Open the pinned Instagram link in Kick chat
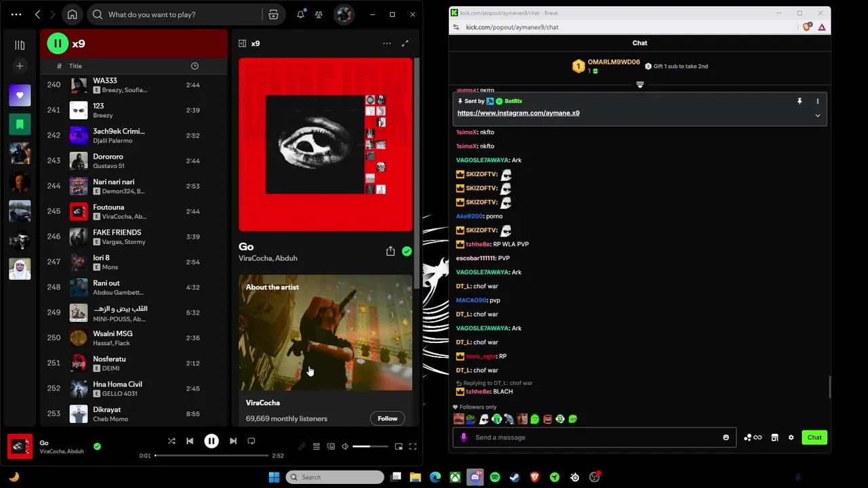Viewport: 868px width, 488px height. coord(518,113)
